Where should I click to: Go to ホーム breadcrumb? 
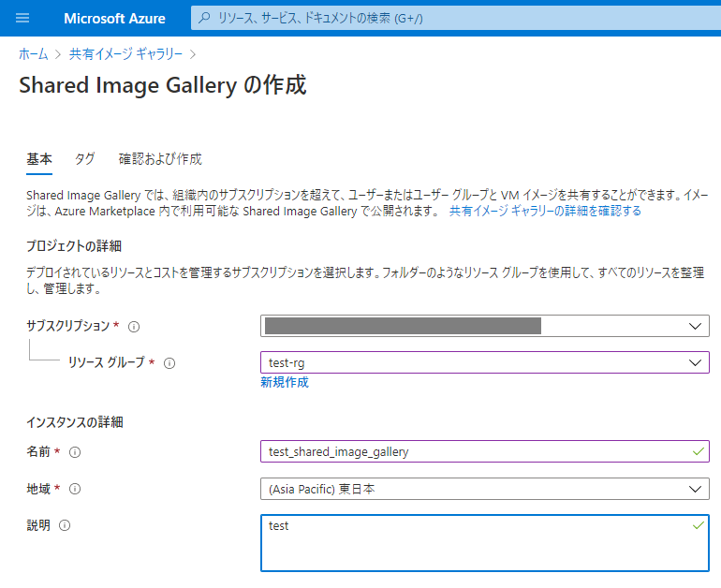click(33, 53)
